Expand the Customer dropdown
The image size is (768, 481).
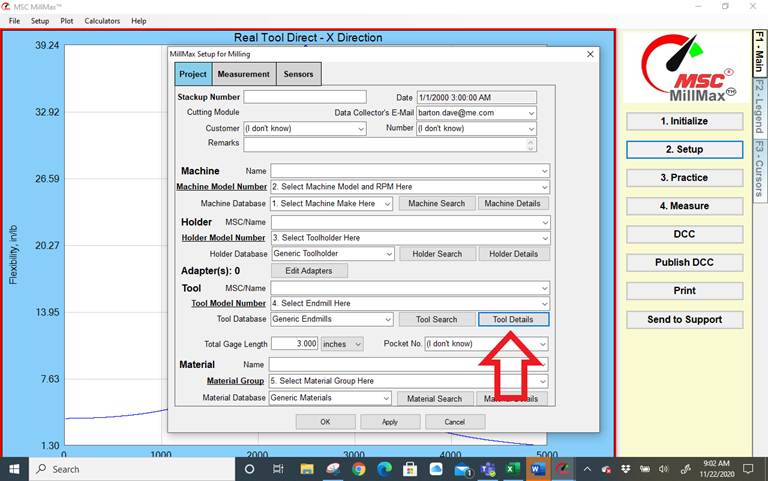(x=360, y=129)
